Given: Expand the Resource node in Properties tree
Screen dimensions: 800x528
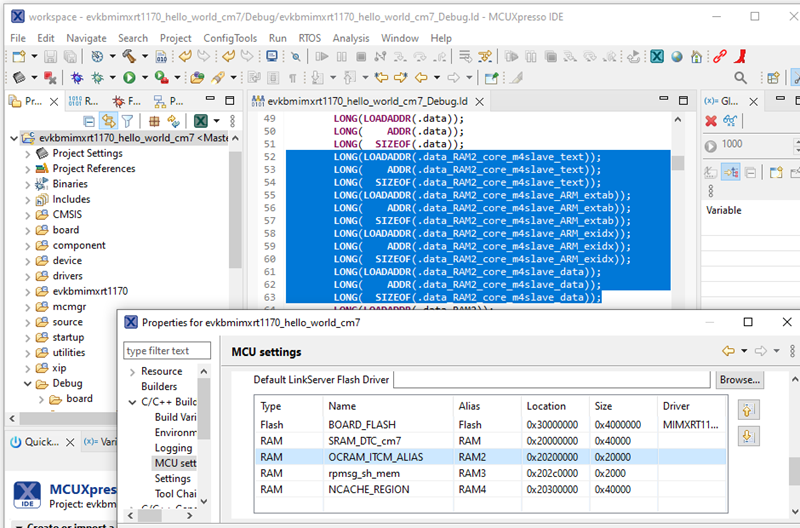Looking at the screenshot, I should [132, 372].
